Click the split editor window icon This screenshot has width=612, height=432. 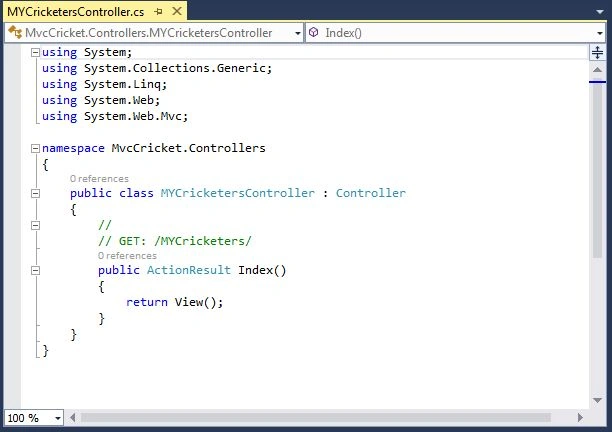pyautogui.click(x=597, y=52)
